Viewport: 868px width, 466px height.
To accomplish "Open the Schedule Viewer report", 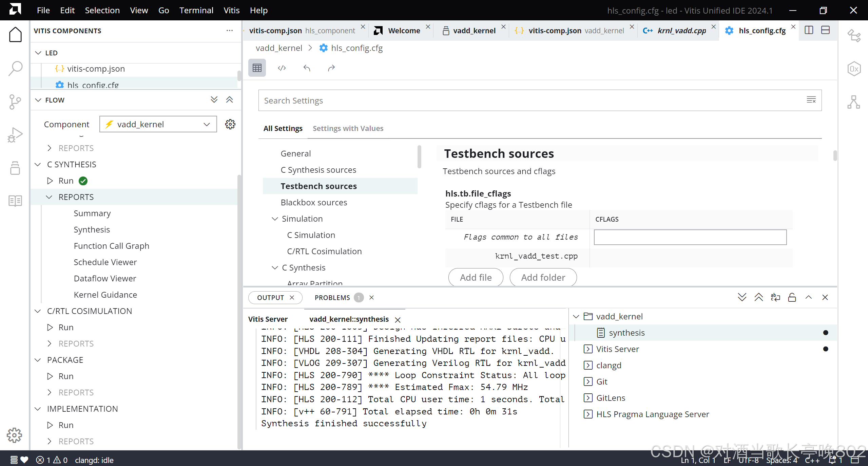I will [105, 262].
